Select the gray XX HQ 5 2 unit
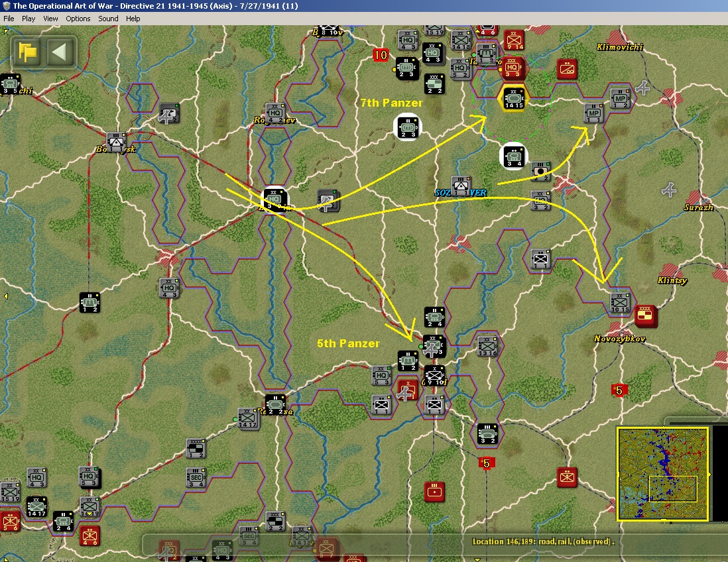This screenshot has height=562, width=728. click(x=459, y=68)
